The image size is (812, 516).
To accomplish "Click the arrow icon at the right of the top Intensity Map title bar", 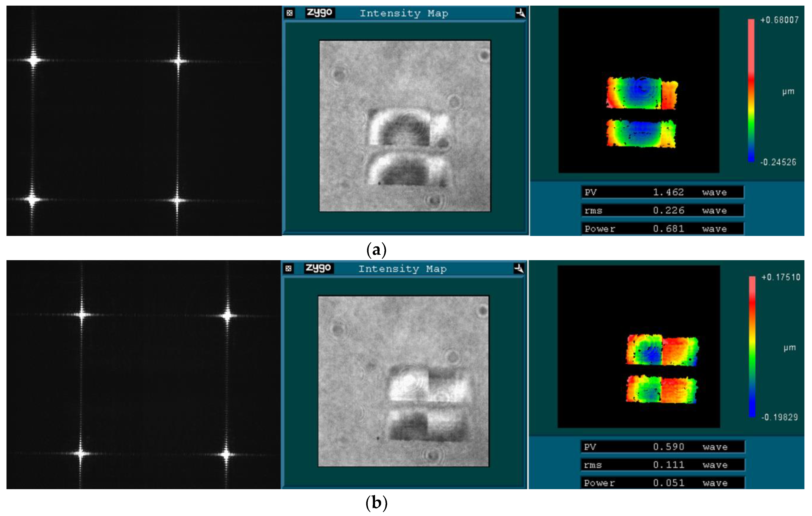I will (520, 13).
